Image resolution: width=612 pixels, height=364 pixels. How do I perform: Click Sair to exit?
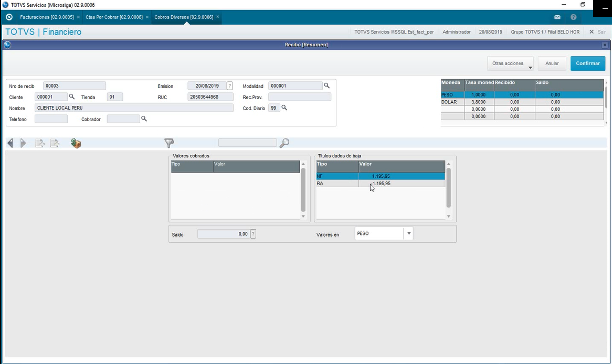click(598, 32)
